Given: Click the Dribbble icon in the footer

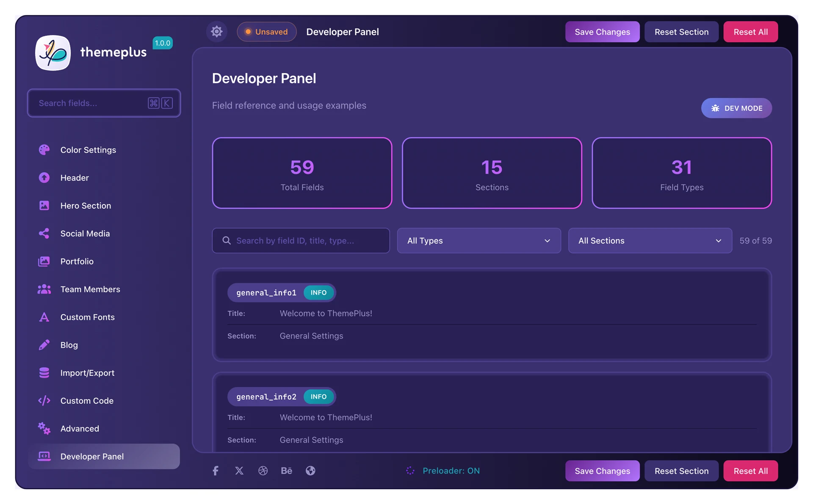Looking at the screenshot, I should pos(263,471).
